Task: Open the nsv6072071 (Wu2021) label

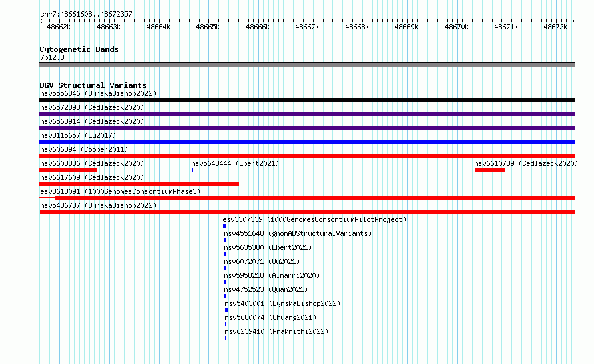Action: click(262, 261)
